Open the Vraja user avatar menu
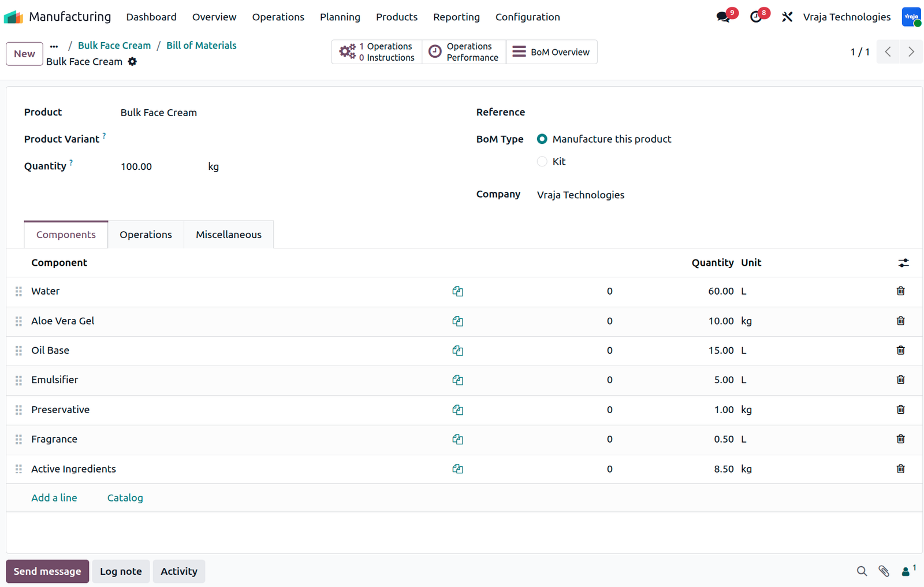 (x=911, y=17)
